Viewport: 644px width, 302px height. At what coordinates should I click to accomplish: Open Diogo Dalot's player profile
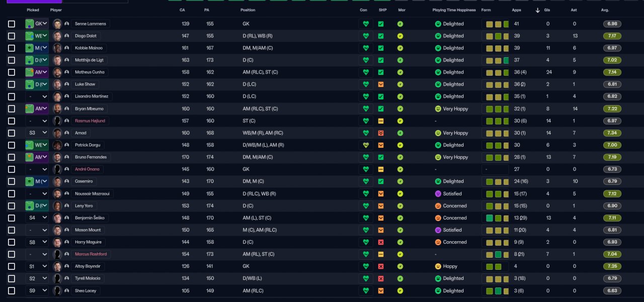coord(86,36)
